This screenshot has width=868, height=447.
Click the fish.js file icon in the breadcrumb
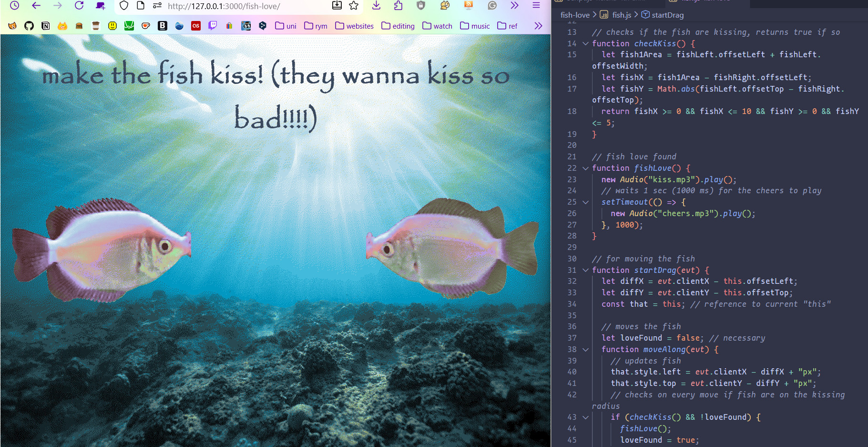604,15
